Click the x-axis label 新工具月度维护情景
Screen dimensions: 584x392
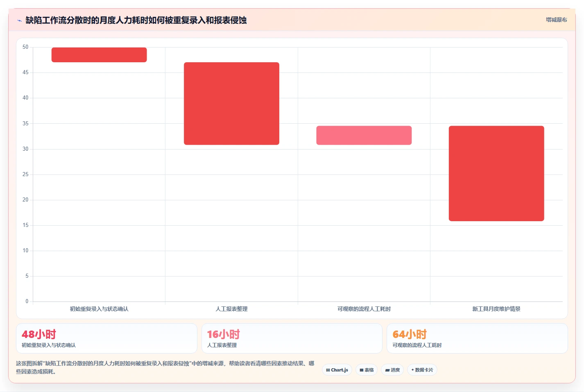496,309
